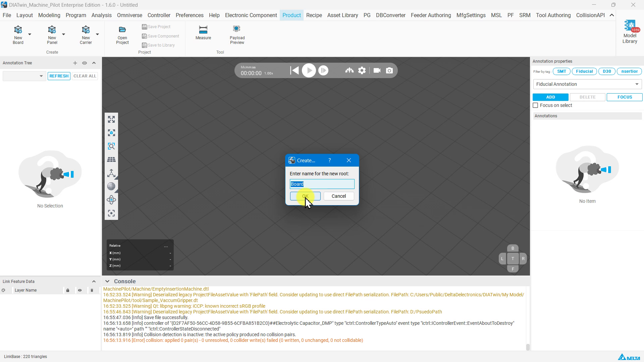
Task: Collapse the Console panel
Action: [x=107, y=282]
